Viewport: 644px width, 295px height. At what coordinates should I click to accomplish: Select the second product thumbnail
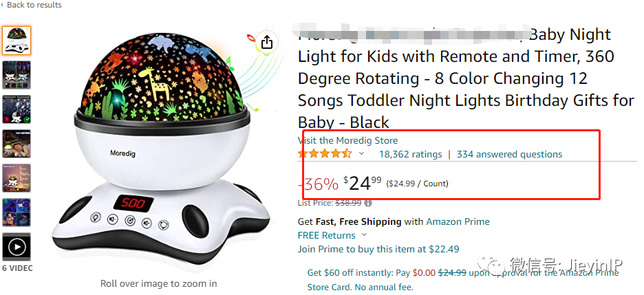(17, 75)
